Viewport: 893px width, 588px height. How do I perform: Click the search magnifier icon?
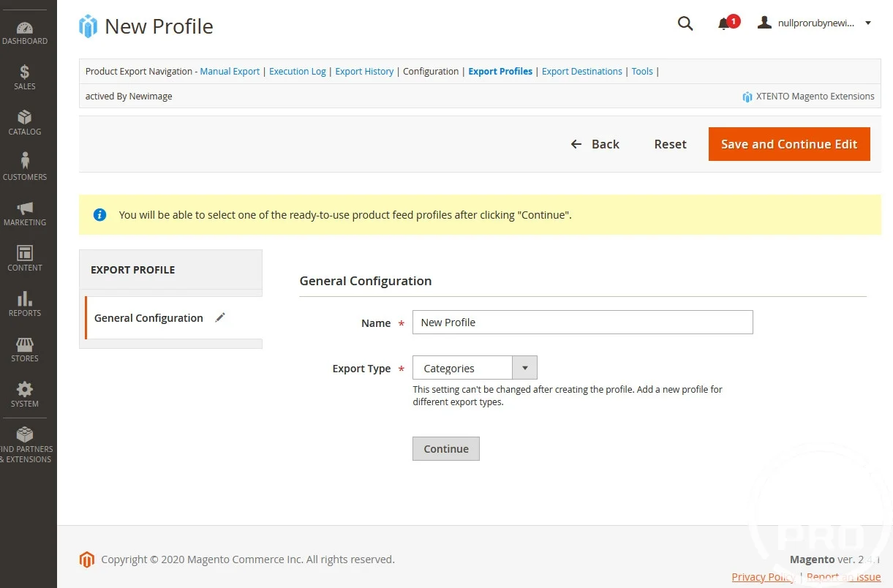pyautogui.click(x=685, y=23)
